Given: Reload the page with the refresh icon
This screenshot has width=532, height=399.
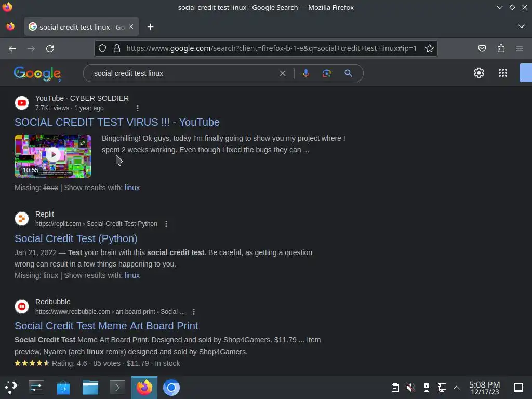Looking at the screenshot, I should [50, 48].
